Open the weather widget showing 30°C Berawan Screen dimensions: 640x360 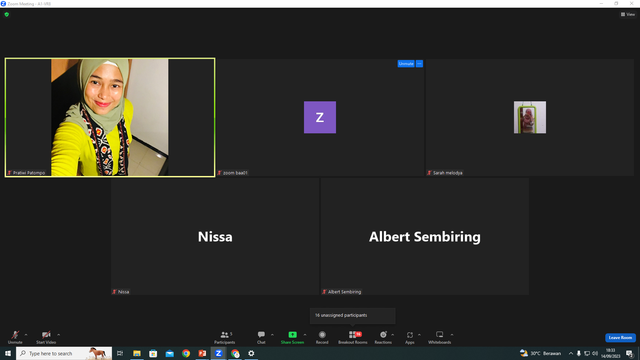coord(540,353)
